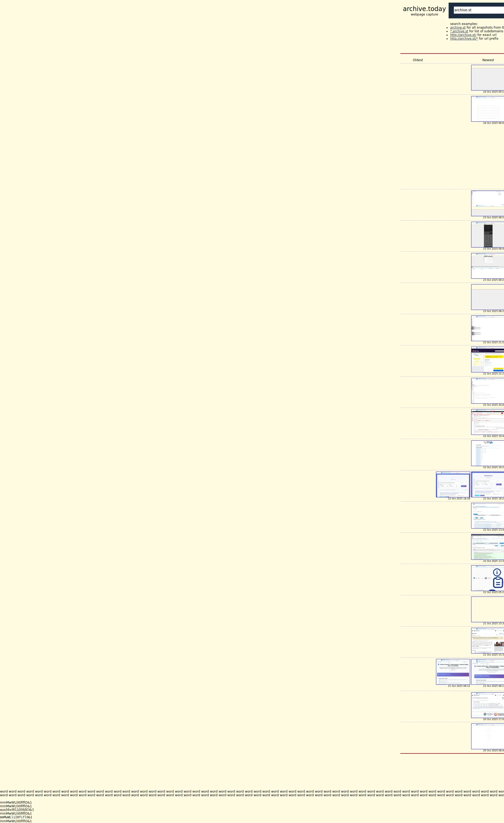Open the Archive.st titled snapshot thumbnail
Image resolution: width=504 pixels, height=823 pixels.
pos(488,485)
